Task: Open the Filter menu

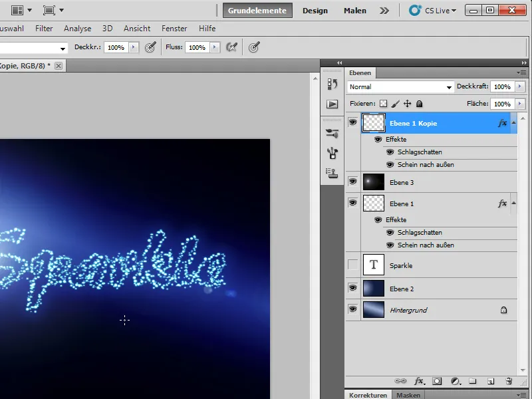Action: point(44,28)
